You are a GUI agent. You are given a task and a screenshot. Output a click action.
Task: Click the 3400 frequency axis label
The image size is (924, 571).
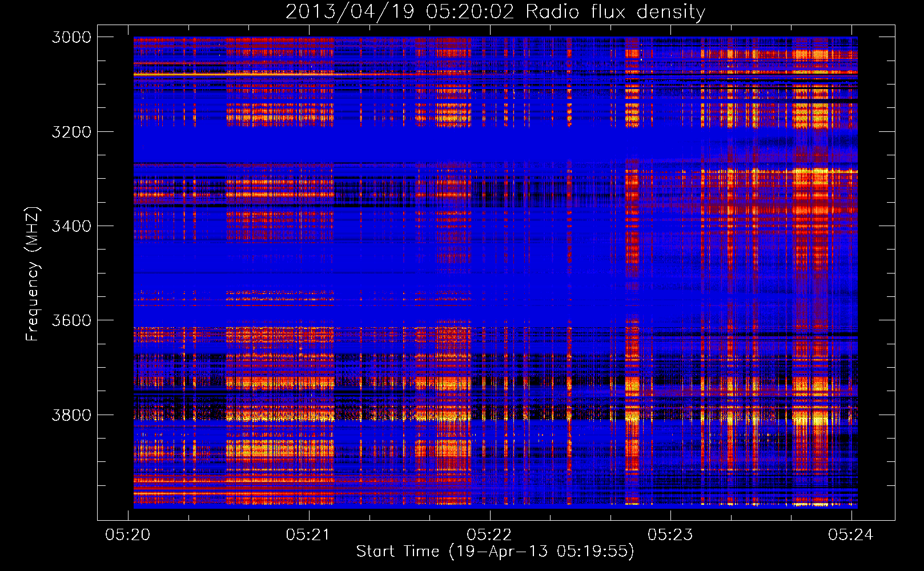pos(71,226)
